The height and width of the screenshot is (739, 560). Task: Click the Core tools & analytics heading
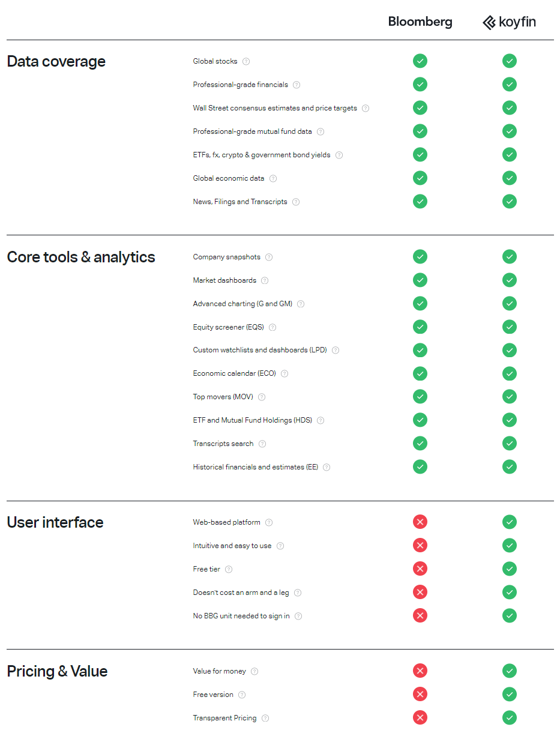point(81,257)
